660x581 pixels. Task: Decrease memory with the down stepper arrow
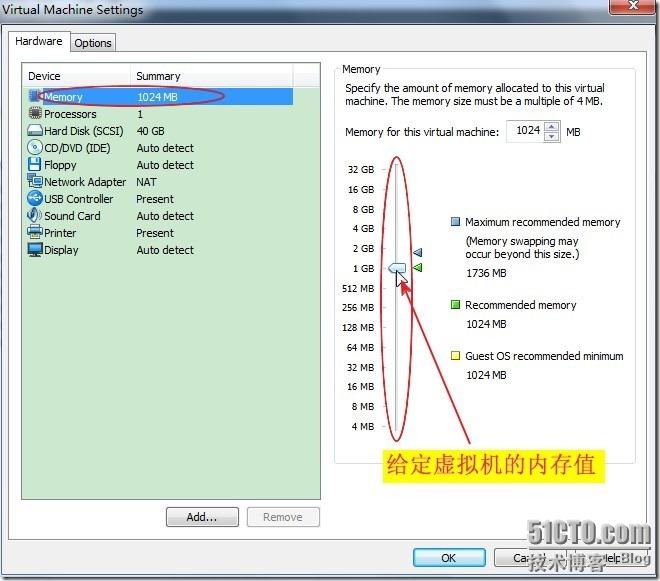tap(551, 136)
